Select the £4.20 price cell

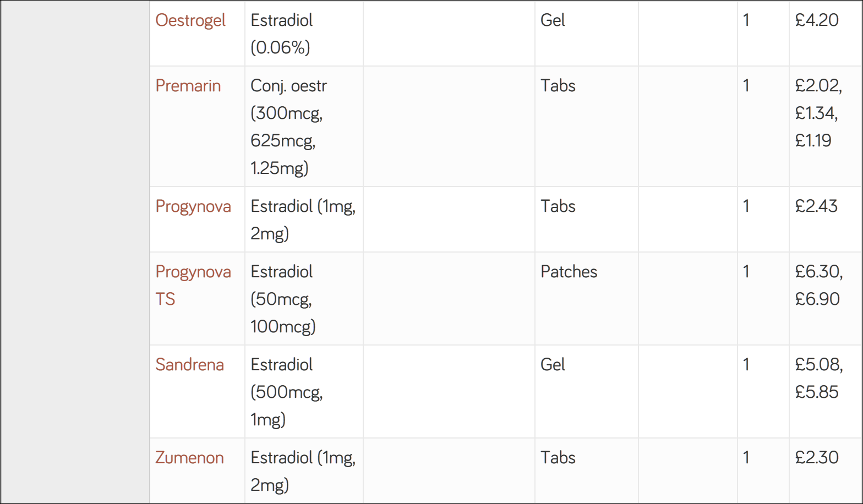pyautogui.click(x=826, y=34)
